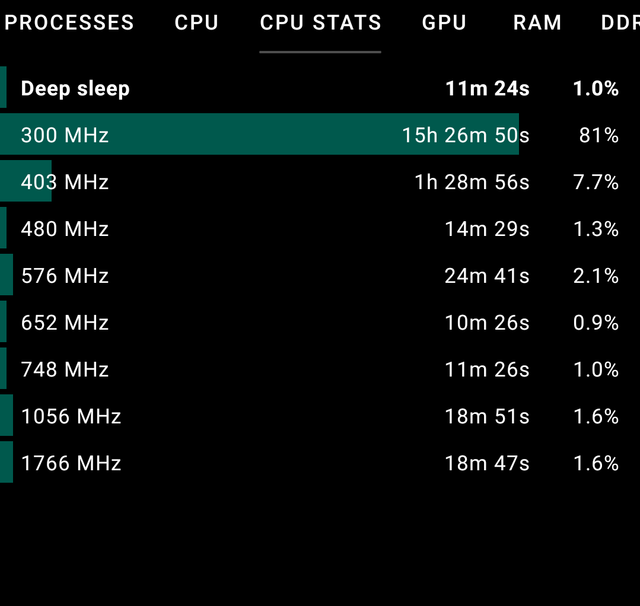The width and height of the screenshot is (640, 606).
Task: Tap the 300 MHz frequency row
Action: point(320,134)
